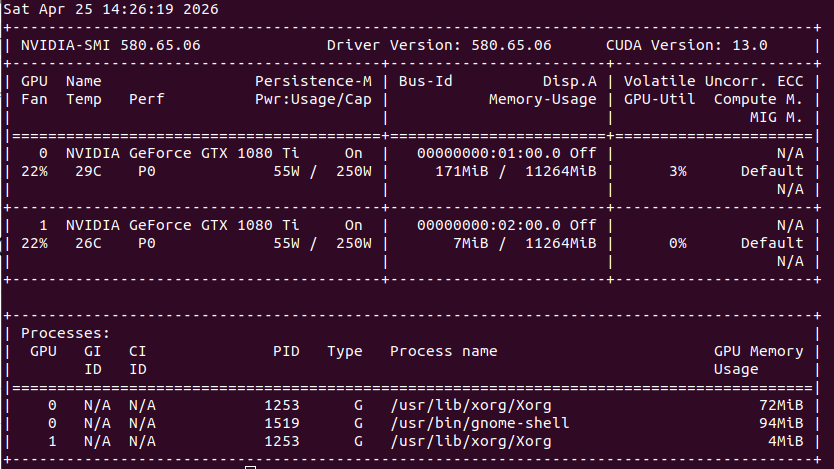Image resolution: width=834 pixels, height=469 pixels.
Task: Click the '26C' temperature value
Action: pyautogui.click(x=88, y=244)
